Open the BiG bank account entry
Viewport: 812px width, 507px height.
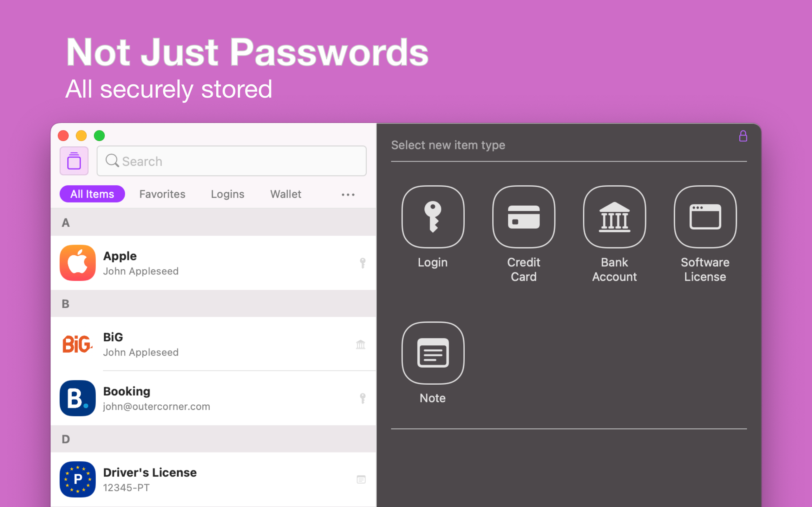click(x=213, y=344)
